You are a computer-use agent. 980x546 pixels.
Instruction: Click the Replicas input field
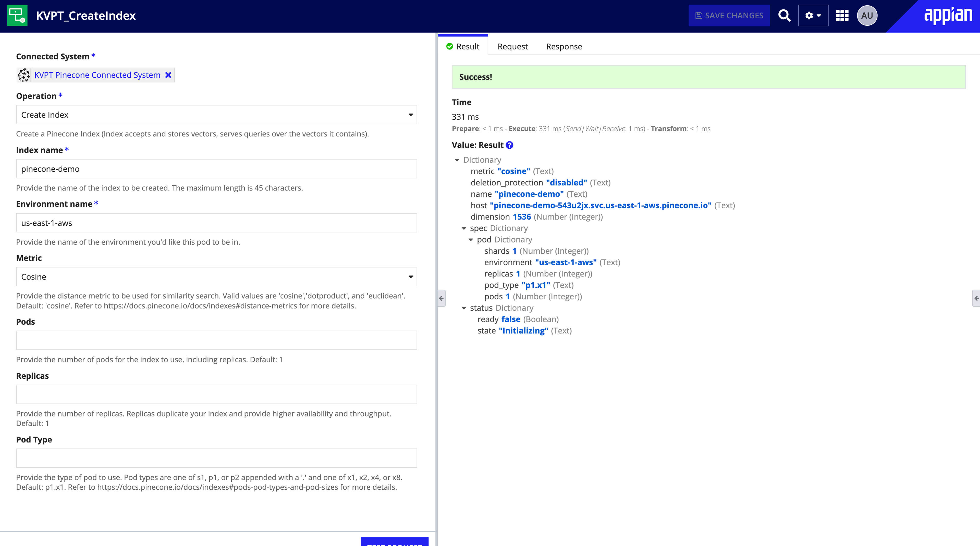point(216,394)
